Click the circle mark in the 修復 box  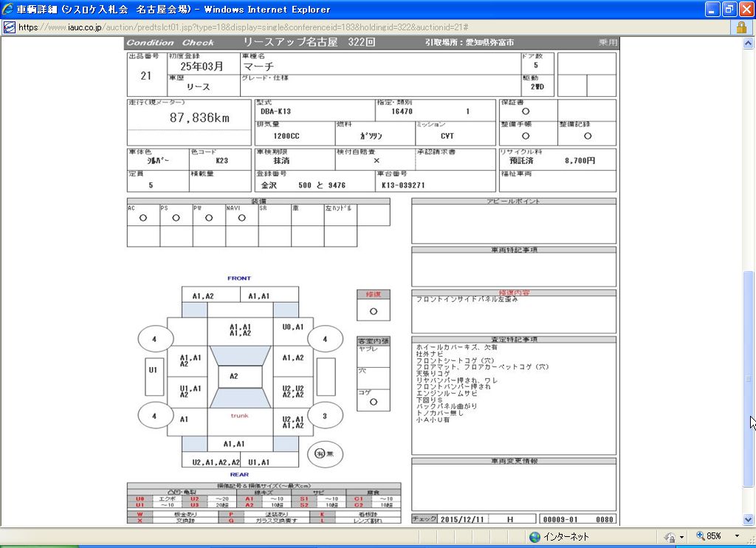click(374, 312)
